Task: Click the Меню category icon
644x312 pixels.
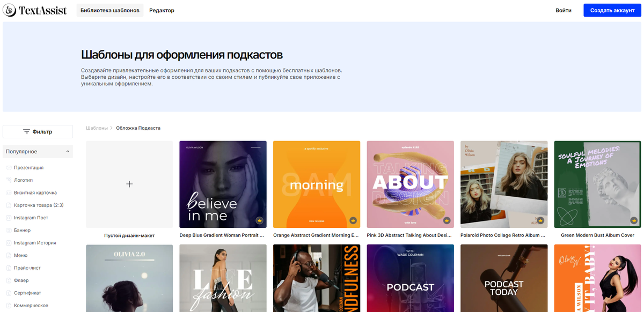Action: point(8,255)
